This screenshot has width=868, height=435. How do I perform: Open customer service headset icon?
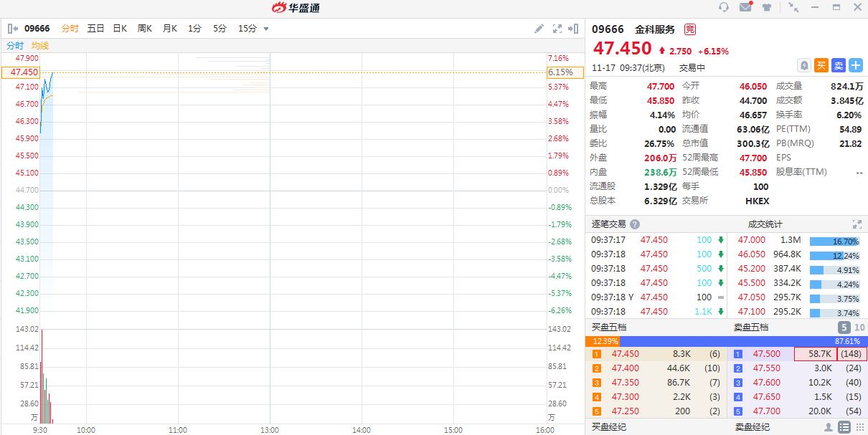coord(724,7)
